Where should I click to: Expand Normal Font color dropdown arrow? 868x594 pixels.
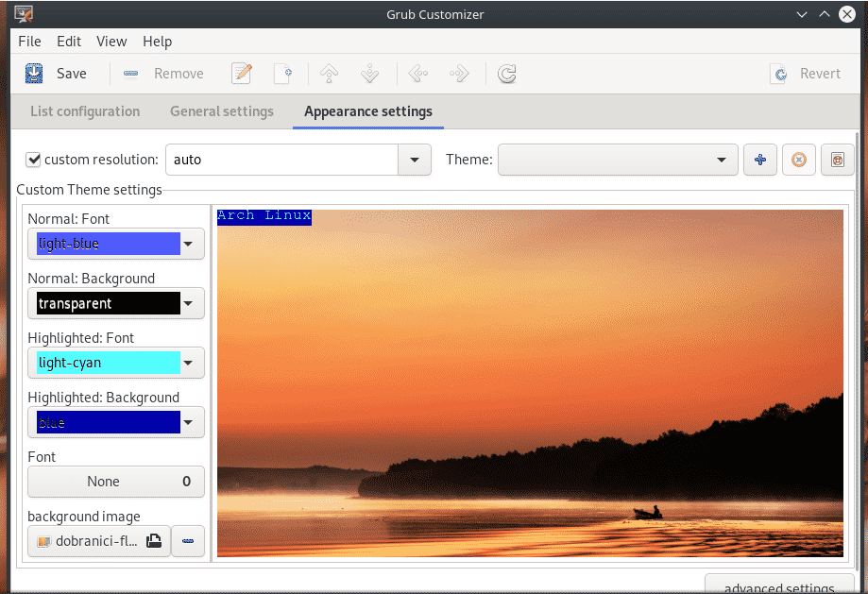[189, 244]
